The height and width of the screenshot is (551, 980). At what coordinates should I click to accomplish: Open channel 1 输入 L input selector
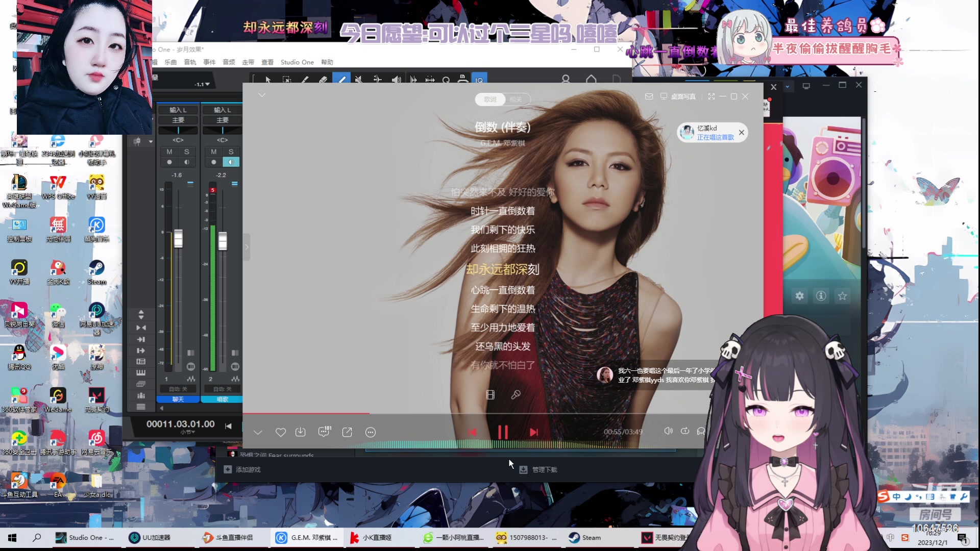click(x=178, y=110)
